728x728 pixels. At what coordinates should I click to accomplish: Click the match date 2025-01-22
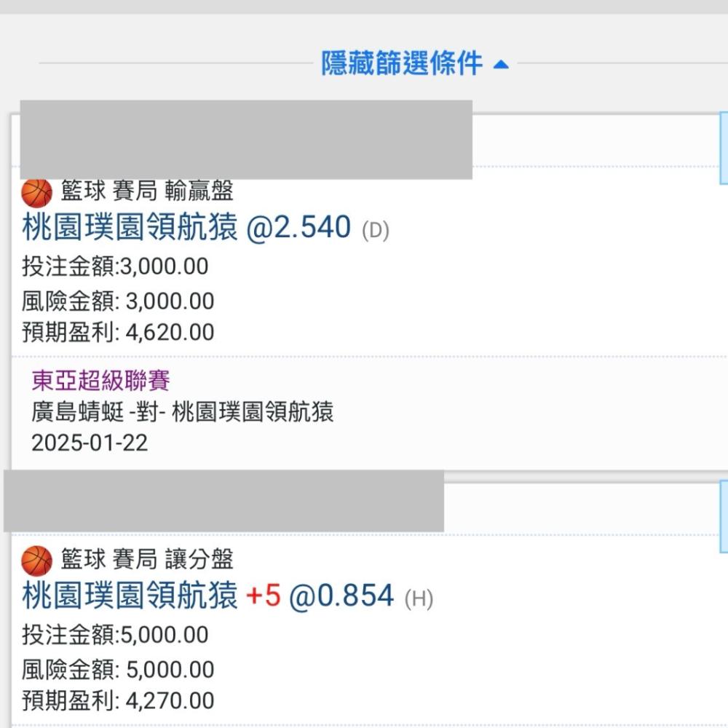click(x=90, y=443)
